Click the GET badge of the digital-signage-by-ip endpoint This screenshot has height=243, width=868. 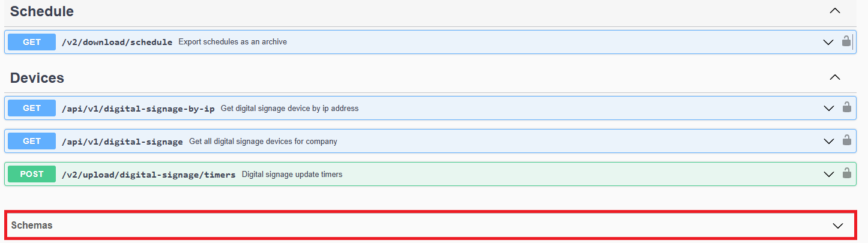click(x=32, y=108)
